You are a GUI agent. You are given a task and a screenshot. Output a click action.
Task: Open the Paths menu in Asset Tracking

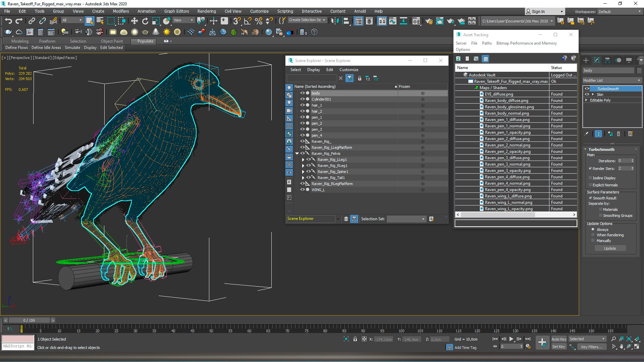487,43
